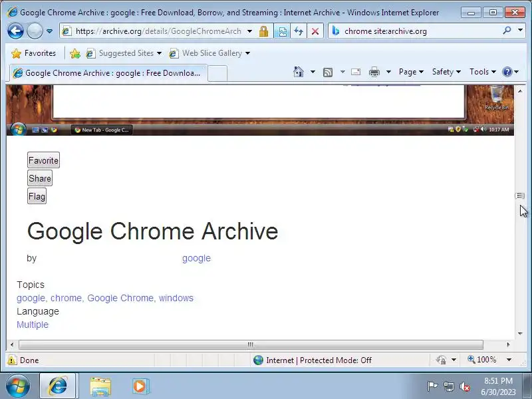Open the recent pages dropdown arrow
This screenshot has height=399, width=532.
click(49, 31)
